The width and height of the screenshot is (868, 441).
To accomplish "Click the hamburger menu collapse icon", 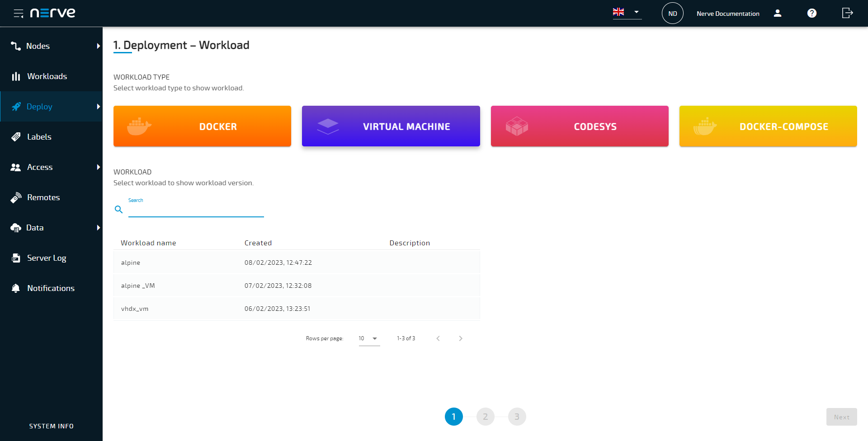I will (18, 13).
